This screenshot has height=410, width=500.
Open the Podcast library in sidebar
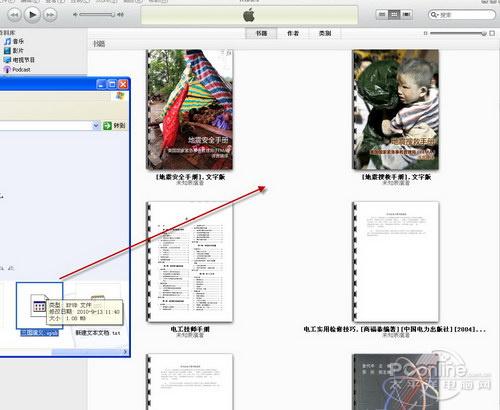[x=17, y=69]
